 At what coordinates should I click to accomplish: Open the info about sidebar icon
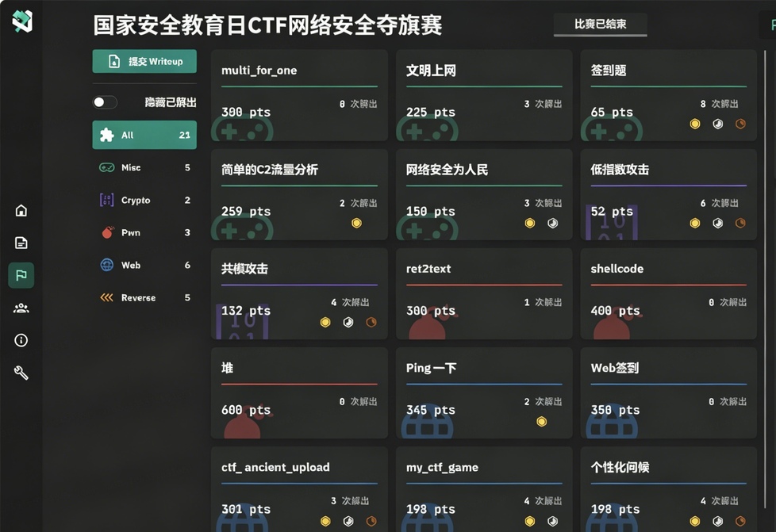(21, 340)
